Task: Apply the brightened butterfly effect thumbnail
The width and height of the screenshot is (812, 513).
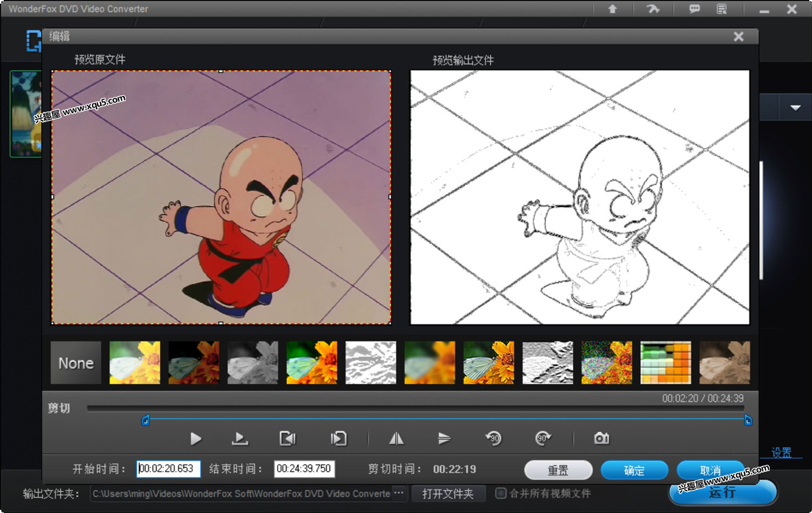Action: [135, 363]
